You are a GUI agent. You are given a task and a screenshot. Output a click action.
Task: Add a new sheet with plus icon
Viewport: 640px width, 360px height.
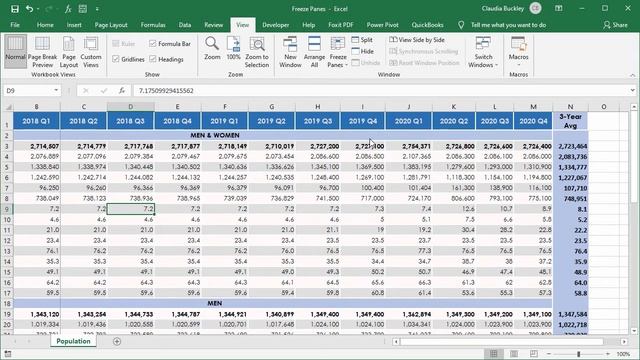tap(117, 341)
